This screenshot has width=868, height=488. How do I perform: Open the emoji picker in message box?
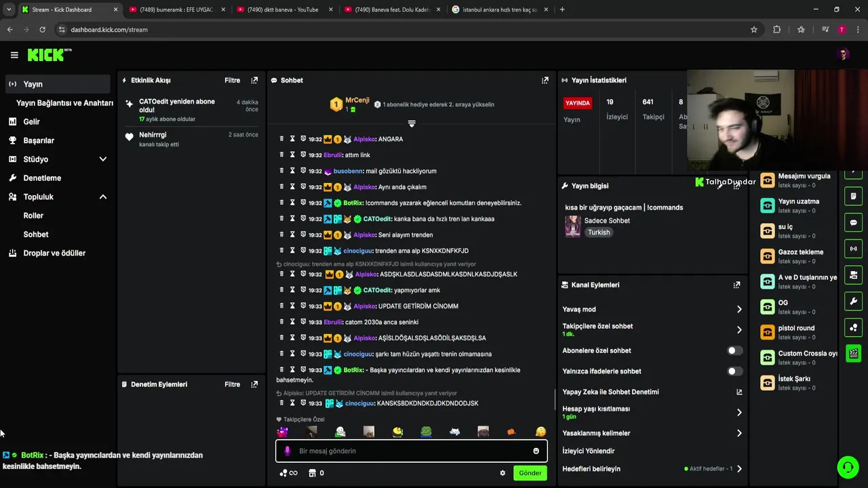pos(536,451)
